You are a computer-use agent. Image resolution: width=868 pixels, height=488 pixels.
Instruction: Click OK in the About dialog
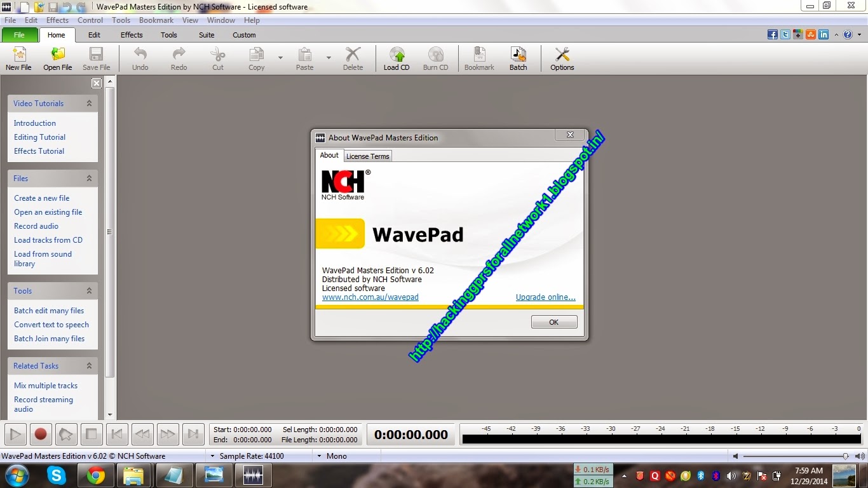pyautogui.click(x=554, y=322)
